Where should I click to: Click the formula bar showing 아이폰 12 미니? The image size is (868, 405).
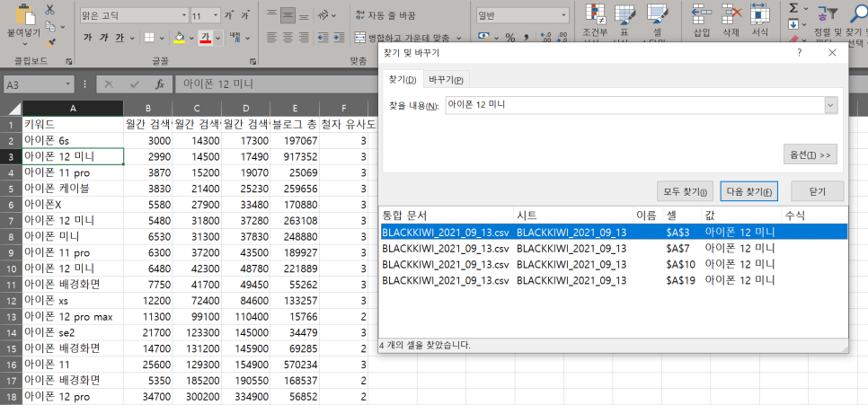[x=275, y=84]
